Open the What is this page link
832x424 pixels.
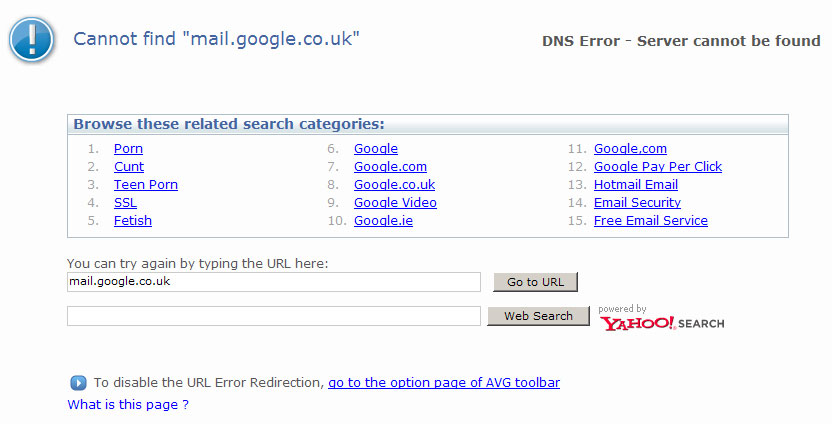[x=128, y=404]
